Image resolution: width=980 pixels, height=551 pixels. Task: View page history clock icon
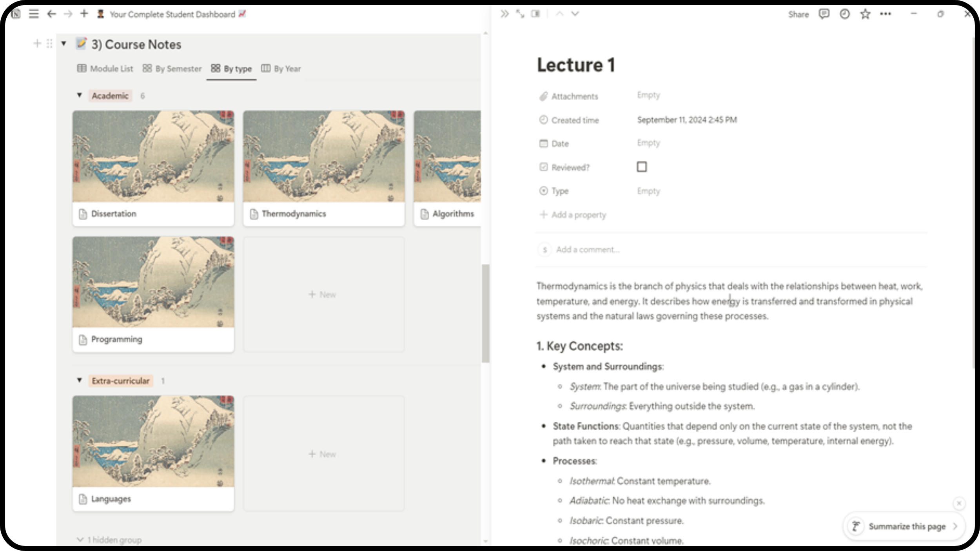click(844, 14)
